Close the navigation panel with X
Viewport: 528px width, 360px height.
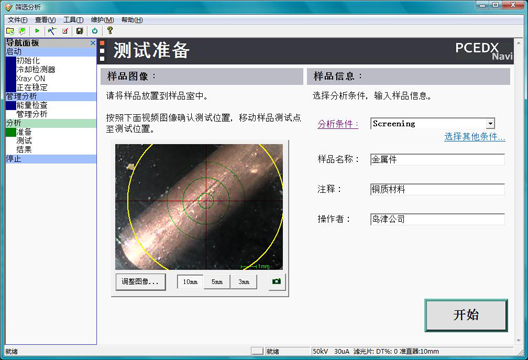coord(93,43)
